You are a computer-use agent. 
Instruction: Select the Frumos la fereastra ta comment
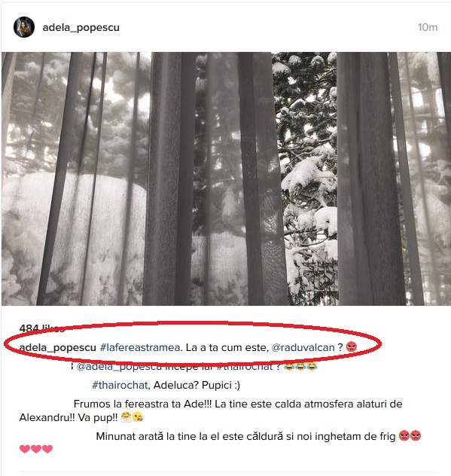211,410
